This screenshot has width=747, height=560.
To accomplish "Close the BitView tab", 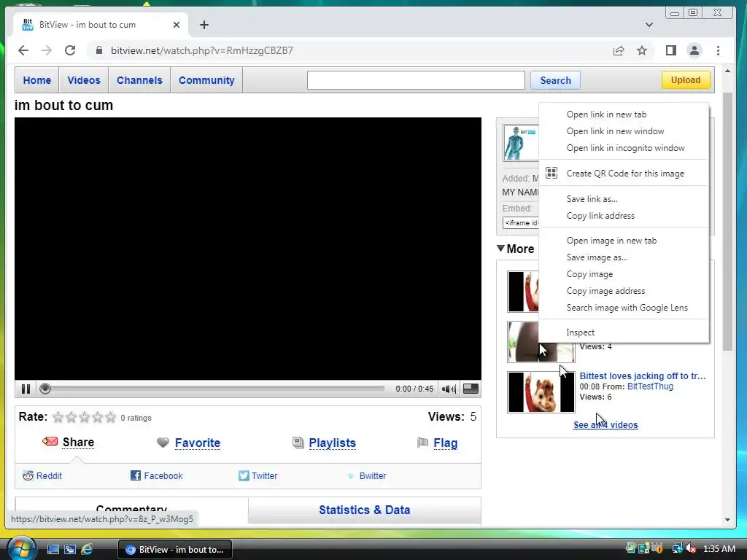I will point(177,25).
